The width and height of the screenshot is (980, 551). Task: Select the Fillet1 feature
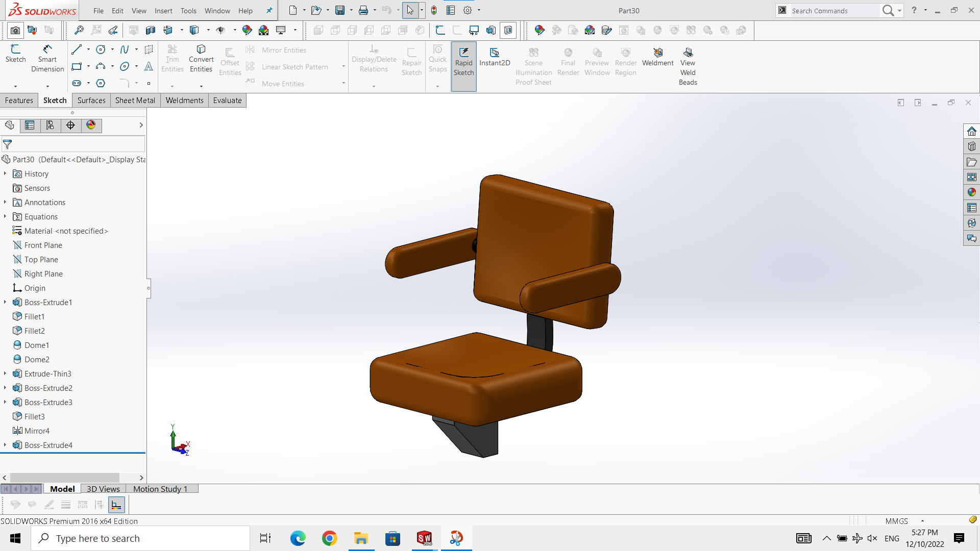(29, 317)
